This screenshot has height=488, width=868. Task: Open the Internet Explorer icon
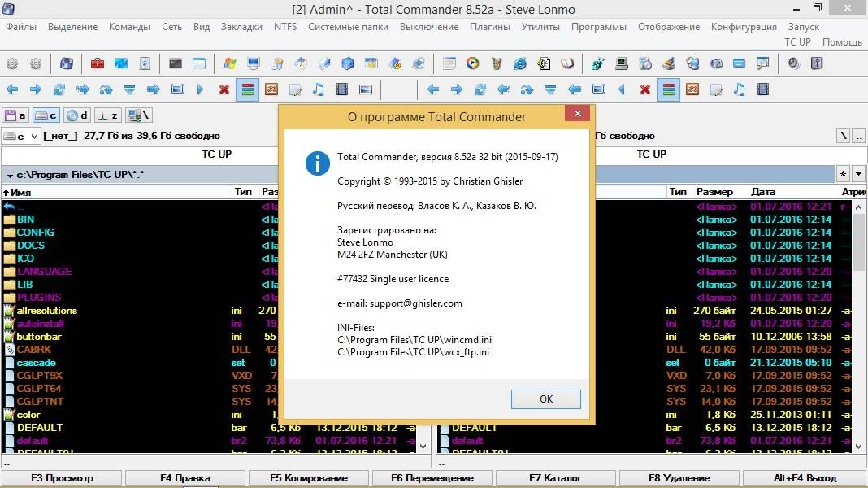click(520, 63)
